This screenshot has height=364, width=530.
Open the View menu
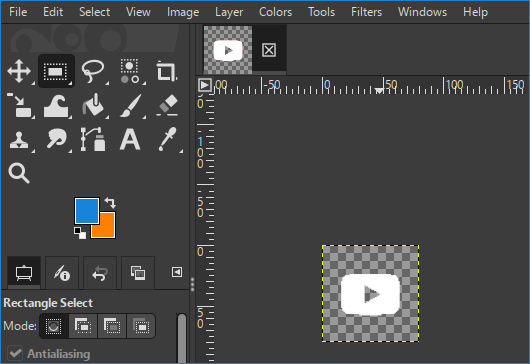click(x=138, y=12)
